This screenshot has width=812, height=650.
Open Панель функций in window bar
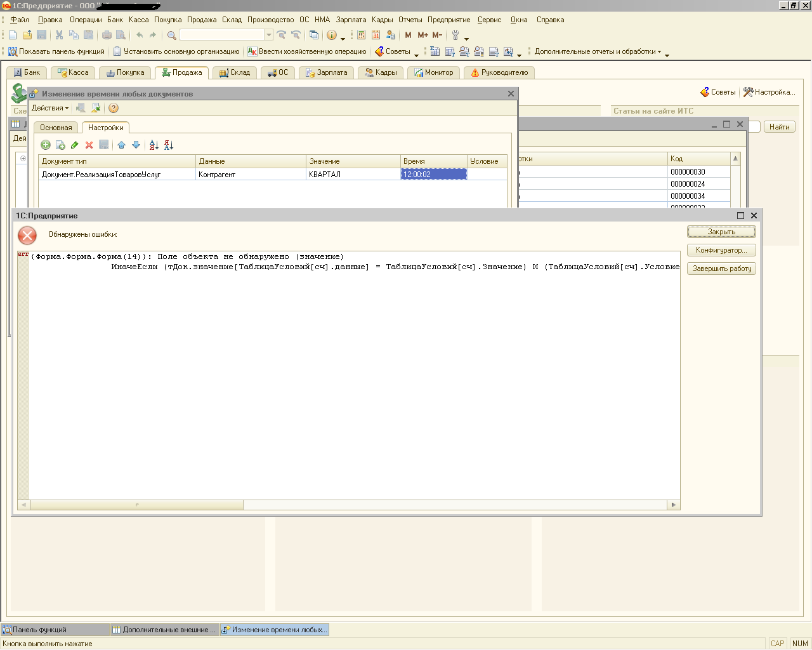pos(55,630)
